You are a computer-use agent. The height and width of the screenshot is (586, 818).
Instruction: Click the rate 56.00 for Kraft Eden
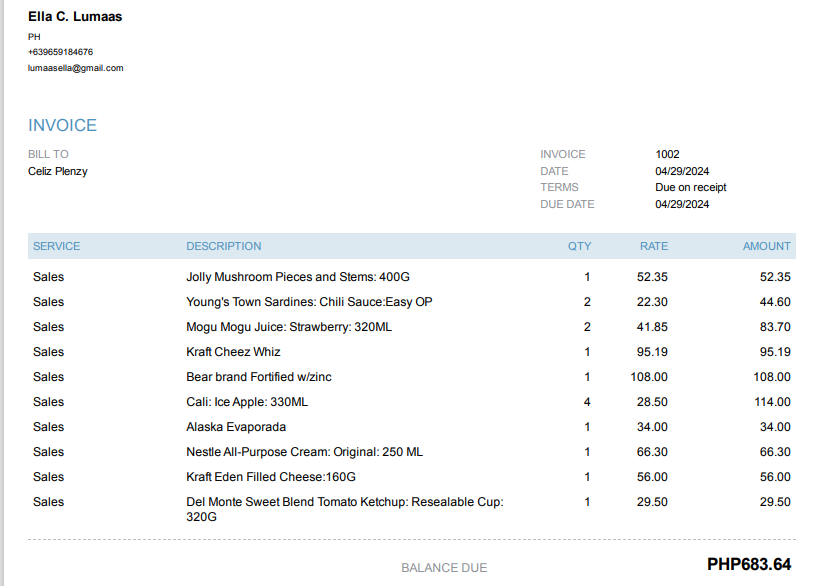point(652,477)
